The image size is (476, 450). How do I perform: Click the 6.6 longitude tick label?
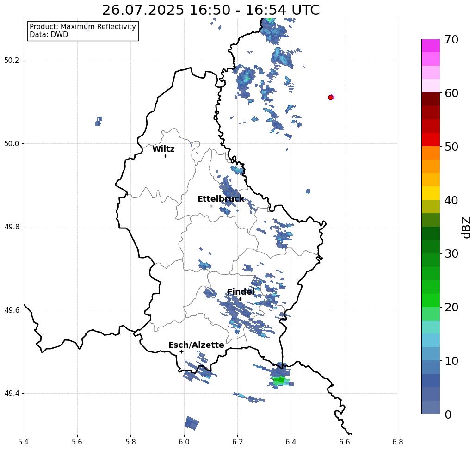pyautogui.click(x=344, y=442)
